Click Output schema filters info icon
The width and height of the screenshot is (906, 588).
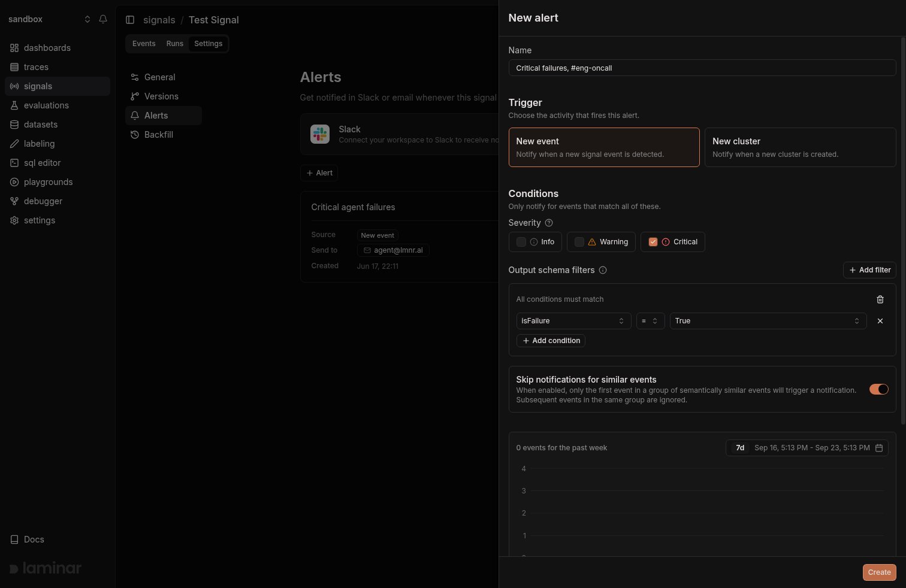tap(603, 270)
